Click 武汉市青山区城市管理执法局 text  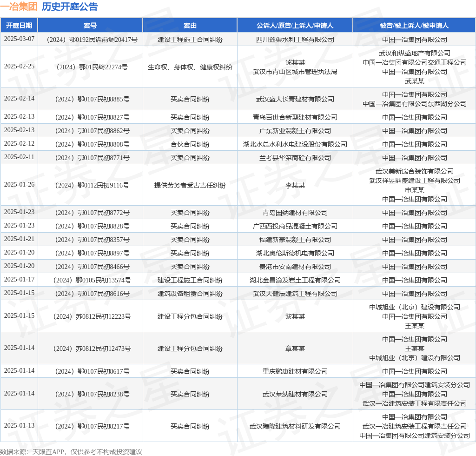tap(295, 72)
